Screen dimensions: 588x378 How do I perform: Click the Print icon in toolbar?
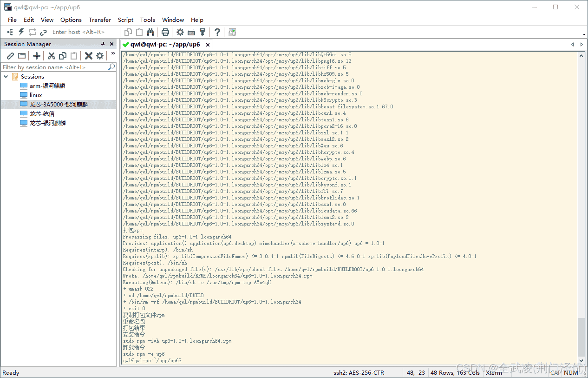click(165, 32)
